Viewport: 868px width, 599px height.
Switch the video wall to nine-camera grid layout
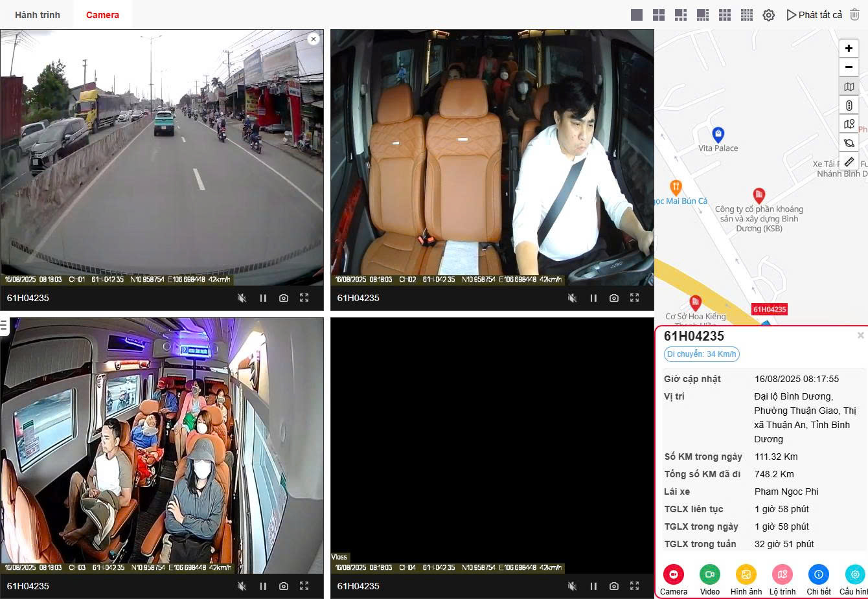point(725,14)
